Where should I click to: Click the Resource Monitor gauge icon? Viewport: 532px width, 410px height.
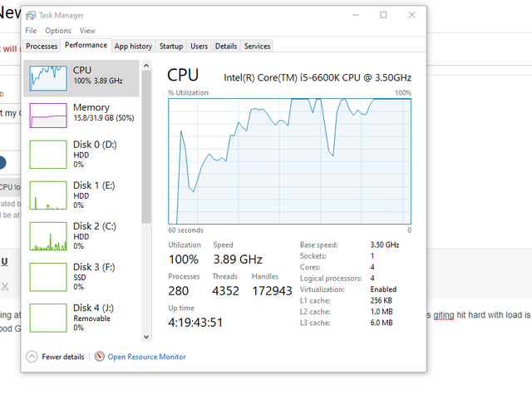click(100, 357)
